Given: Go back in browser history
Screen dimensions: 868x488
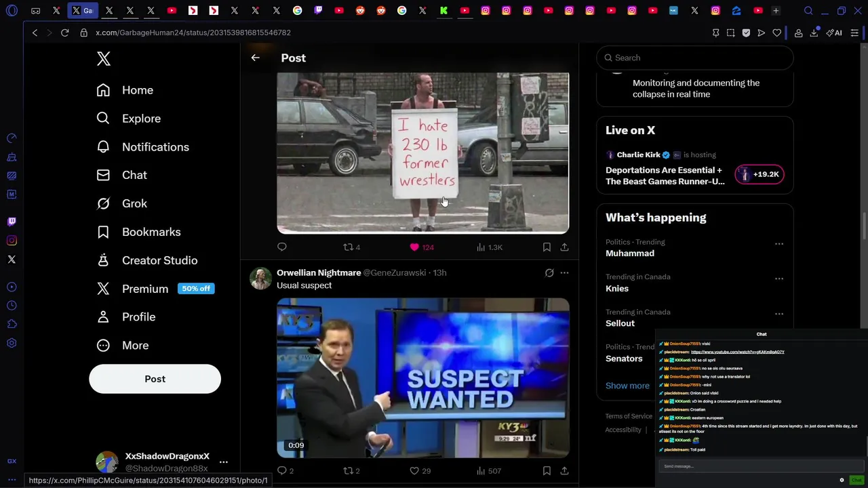Looking at the screenshot, I should (35, 33).
